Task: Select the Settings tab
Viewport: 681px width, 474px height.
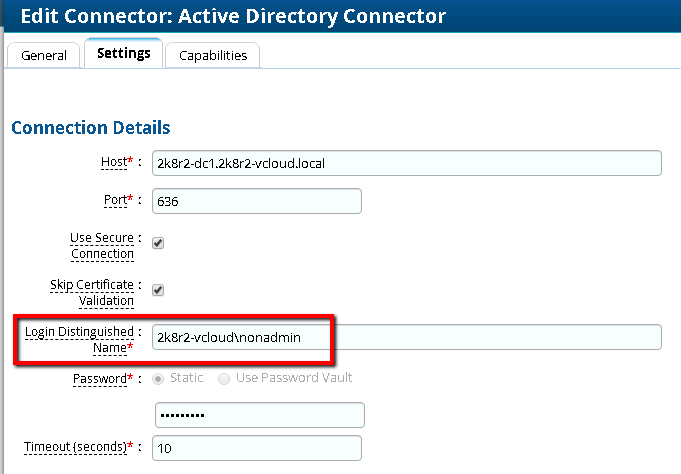Action: (124, 53)
